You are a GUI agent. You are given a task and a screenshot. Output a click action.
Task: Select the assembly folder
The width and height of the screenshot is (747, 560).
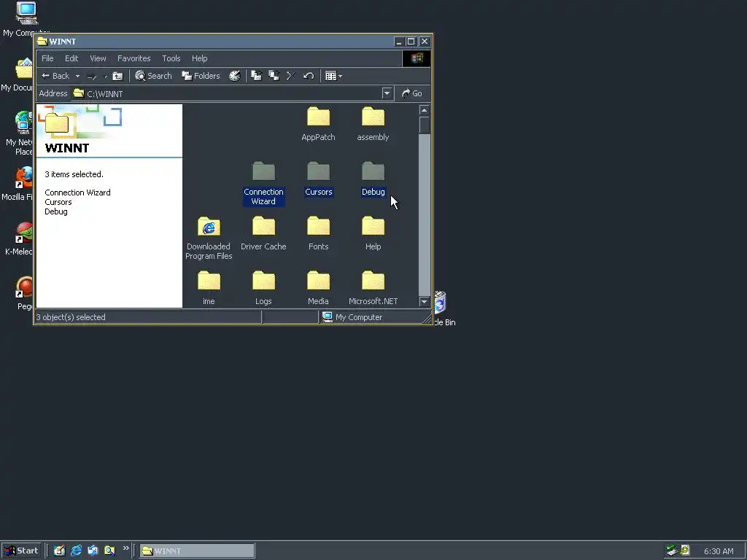pyautogui.click(x=373, y=124)
